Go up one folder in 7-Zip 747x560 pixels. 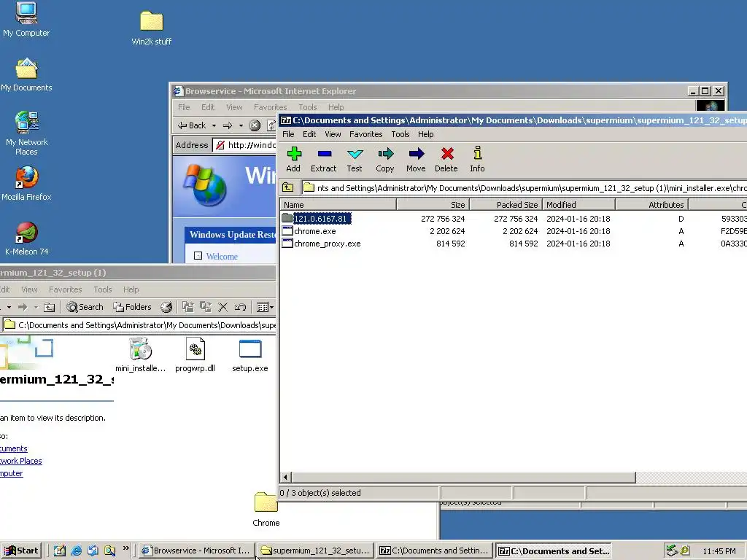(x=287, y=187)
